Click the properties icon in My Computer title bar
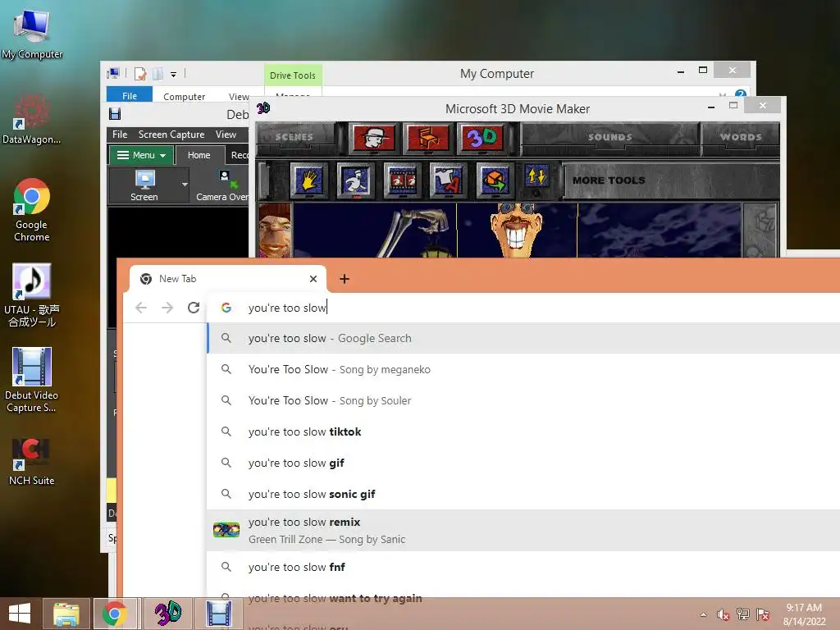Screen dimensions: 840x630 click(140, 74)
